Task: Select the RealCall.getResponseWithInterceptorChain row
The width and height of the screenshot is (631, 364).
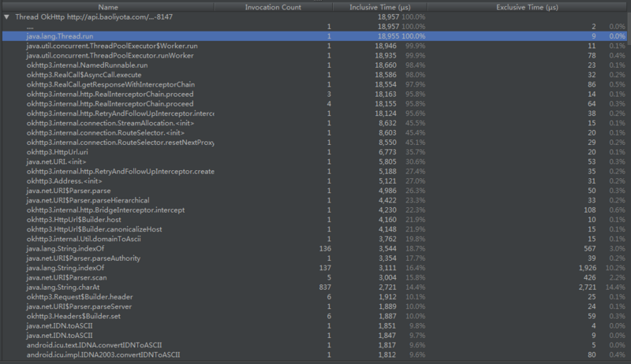Action: (x=314, y=84)
